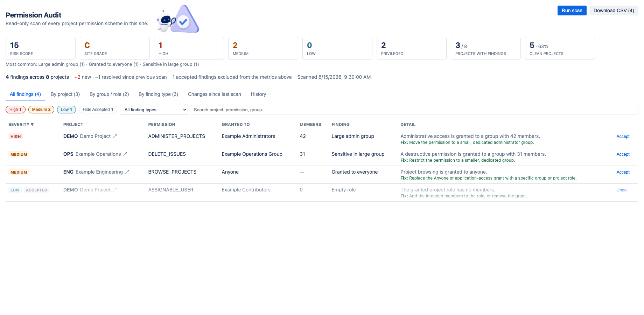The image size is (644, 315).
Task: Click the MEDIUM count card
Action: [x=263, y=48]
